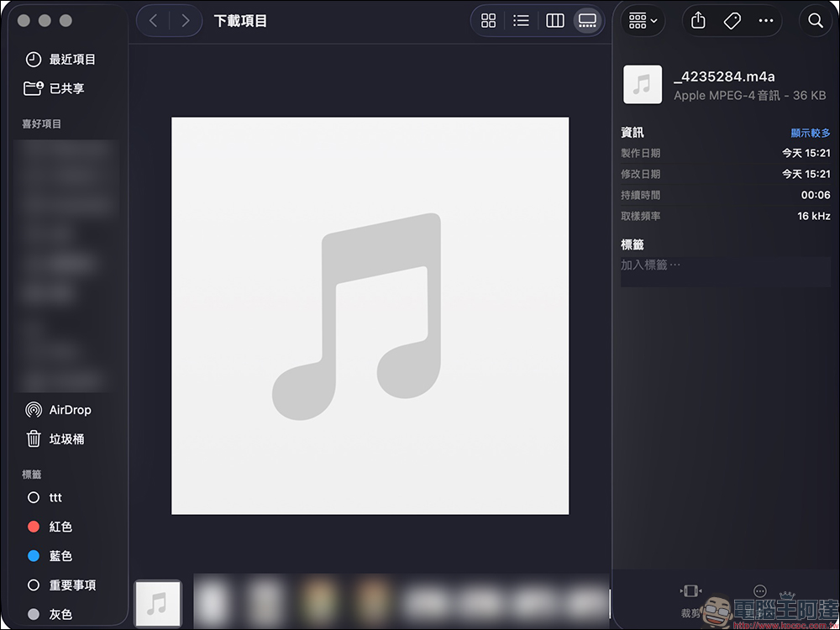The width and height of the screenshot is (840, 630).
Task: Switch to list view
Action: [521, 20]
